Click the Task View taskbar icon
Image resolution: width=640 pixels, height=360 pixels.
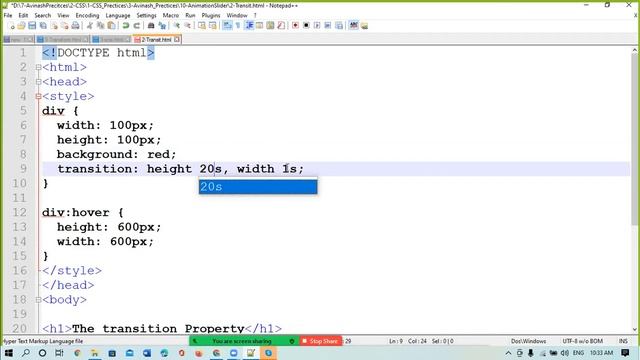point(60,353)
